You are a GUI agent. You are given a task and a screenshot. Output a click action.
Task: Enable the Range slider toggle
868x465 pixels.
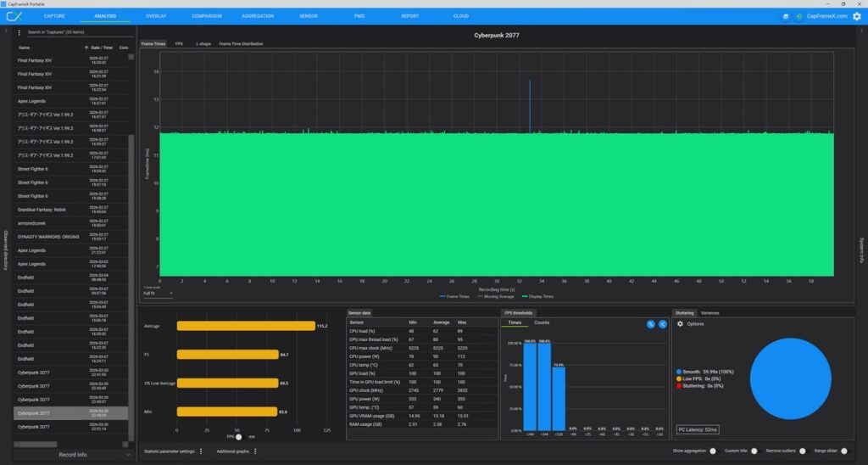pos(844,451)
